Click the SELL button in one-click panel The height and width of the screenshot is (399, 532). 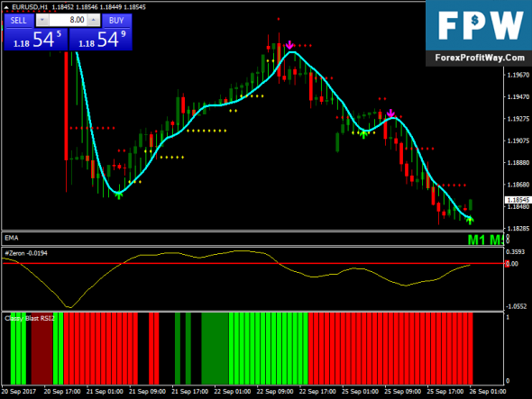pyautogui.click(x=19, y=21)
